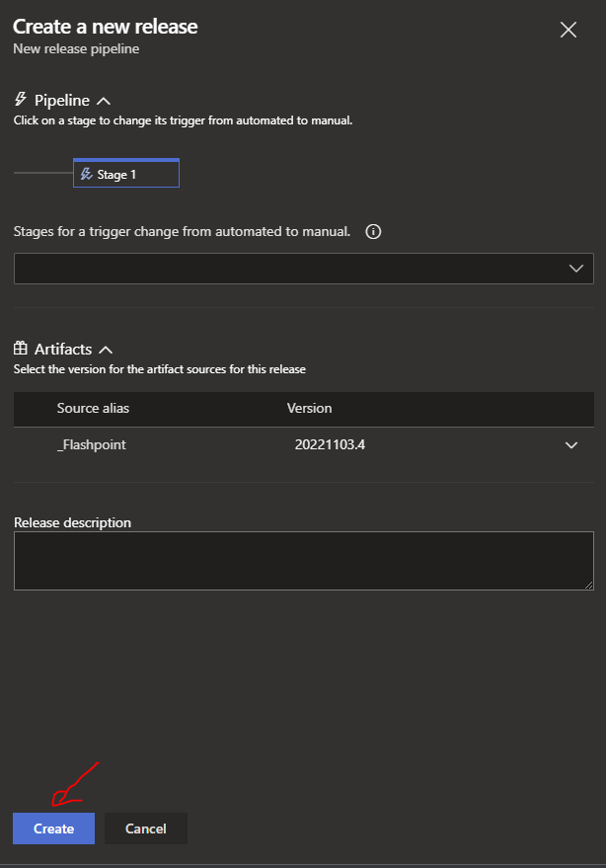Click the Create button
Viewport: 606px width, 868px height.
(53, 829)
